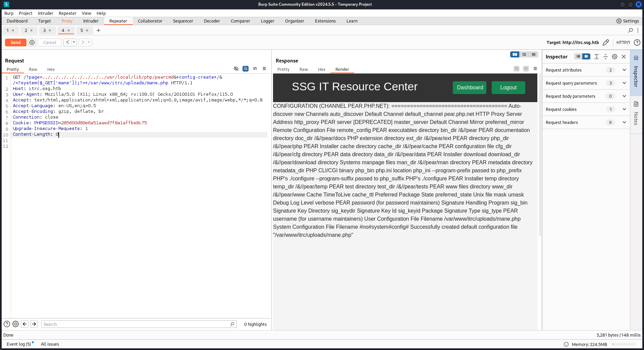This screenshot has width=644, height=350.
Task: Click the rendered Logout button
Action: [508, 87]
